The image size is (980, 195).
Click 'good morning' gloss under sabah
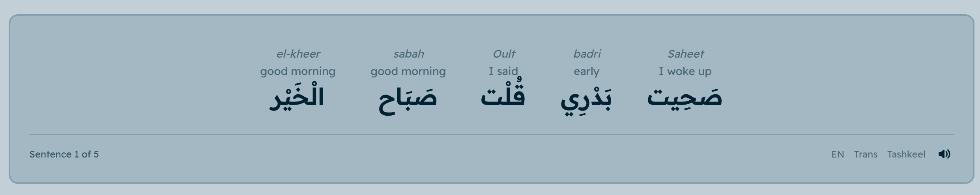[408, 71]
